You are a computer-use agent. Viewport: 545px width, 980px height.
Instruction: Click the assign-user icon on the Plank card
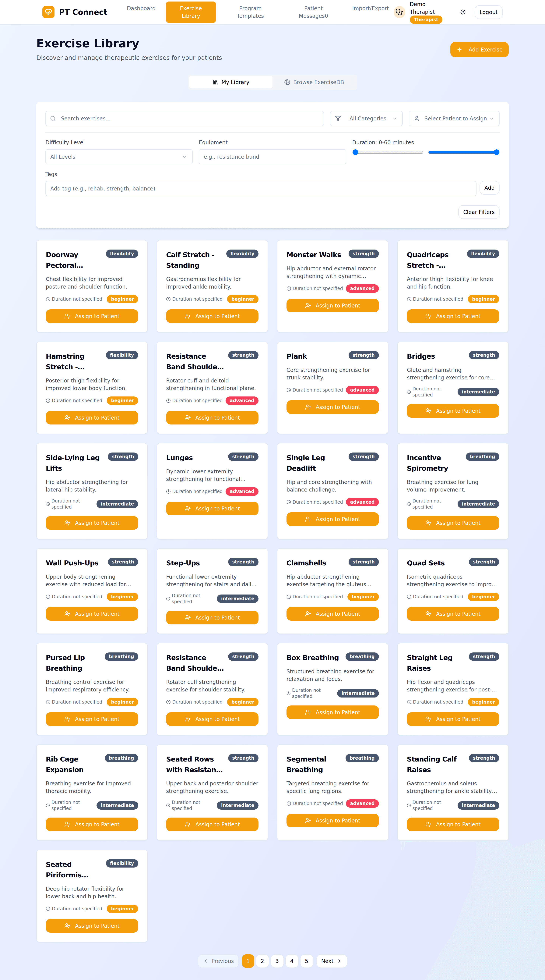(x=308, y=407)
